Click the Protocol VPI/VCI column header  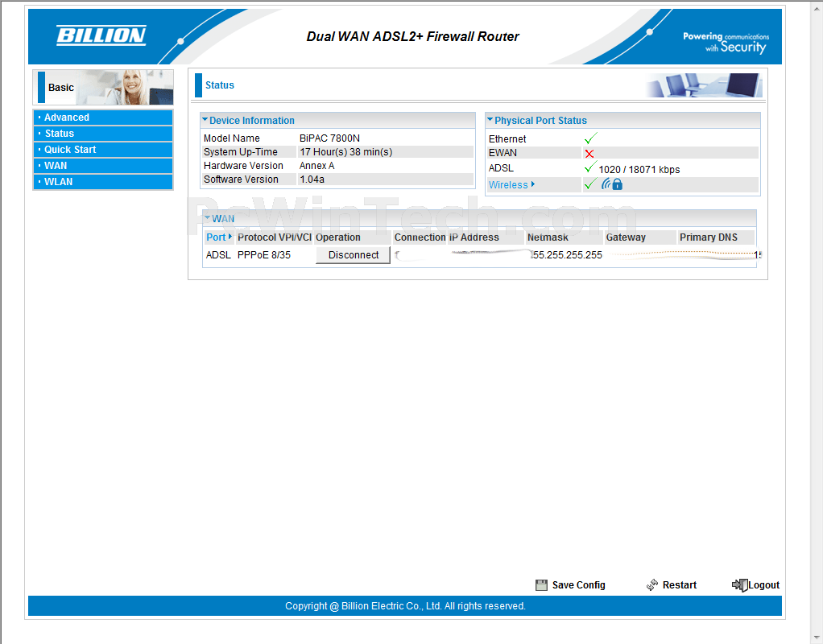pyautogui.click(x=275, y=237)
